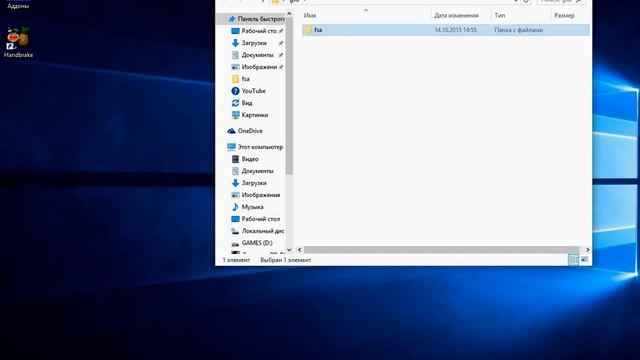Screen dimensions: 640x360
Task: Click the Папка с файлами type cell
Action: pos(518,30)
